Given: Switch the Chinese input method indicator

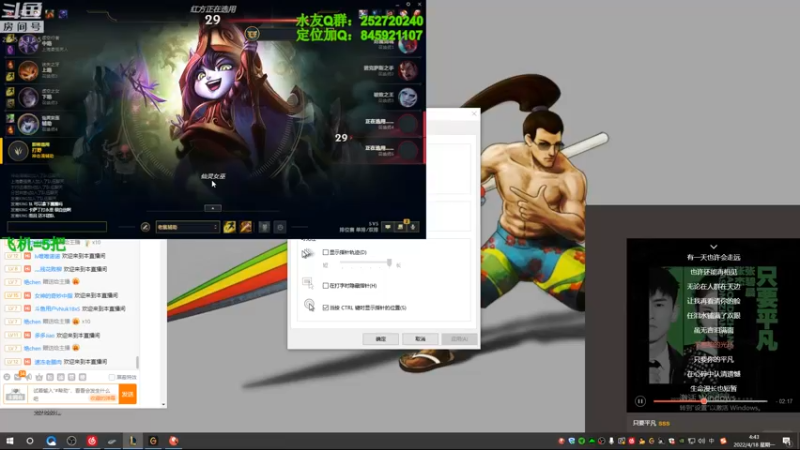Looking at the screenshot, I should 712,441.
